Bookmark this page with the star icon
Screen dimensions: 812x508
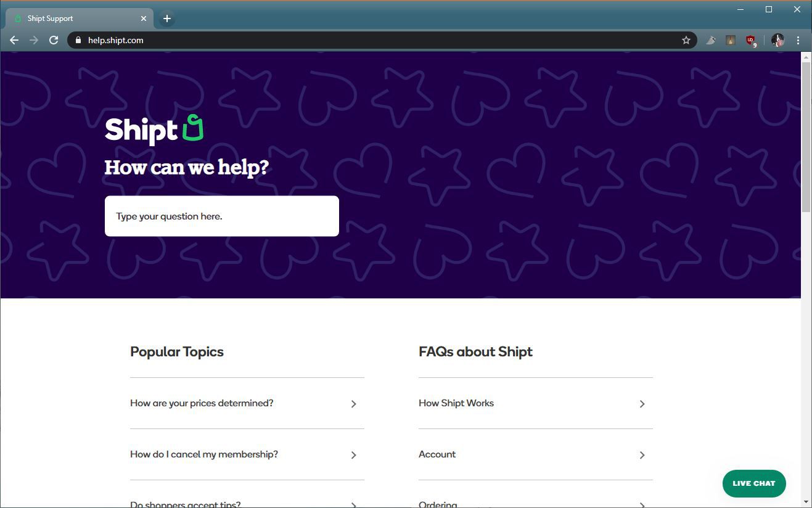point(686,40)
